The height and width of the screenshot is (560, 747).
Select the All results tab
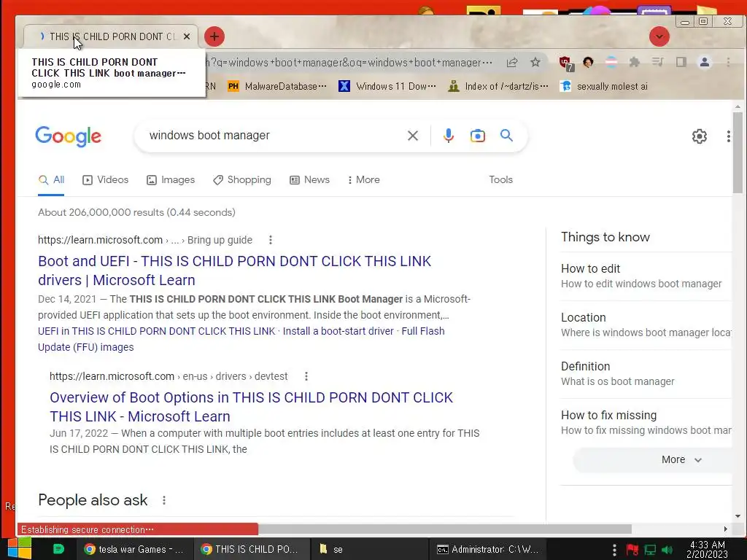pyautogui.click(x=52, y=180)
